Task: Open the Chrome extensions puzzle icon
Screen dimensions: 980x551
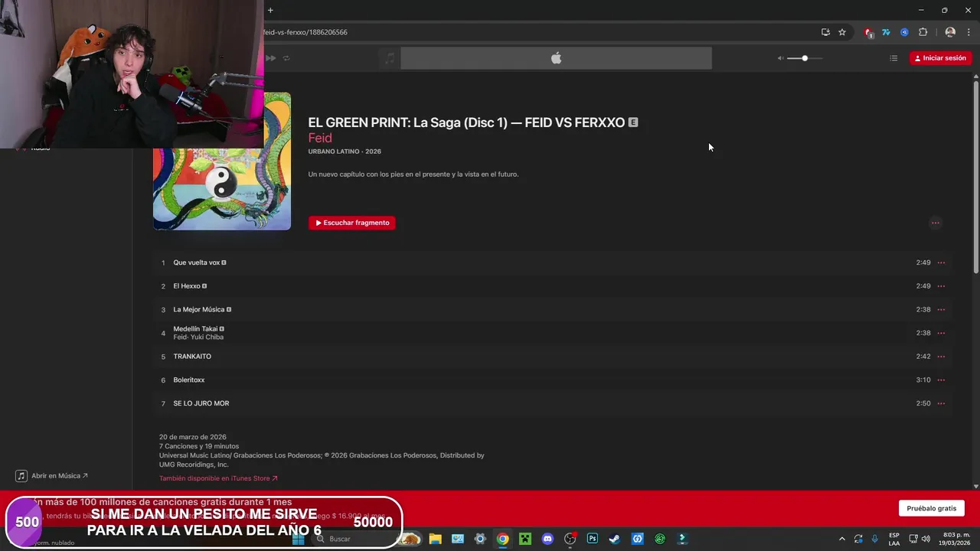Action: 923,32
